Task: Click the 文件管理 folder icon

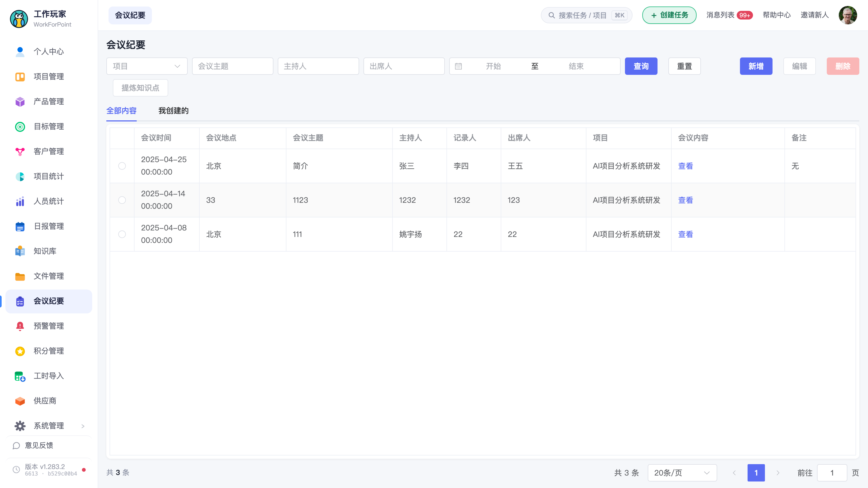Action: 20,276
